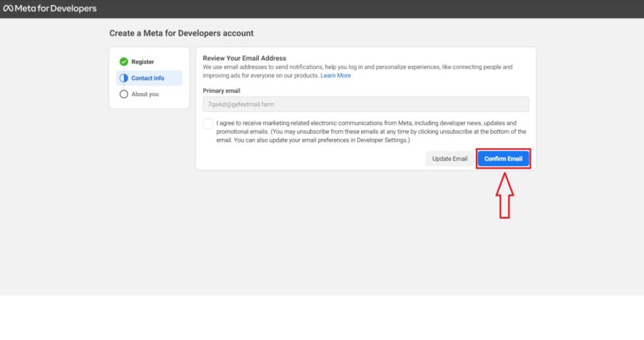Click the 'Developer Settings' words in consent text
The image size is (644, 340).
[381, 140]
